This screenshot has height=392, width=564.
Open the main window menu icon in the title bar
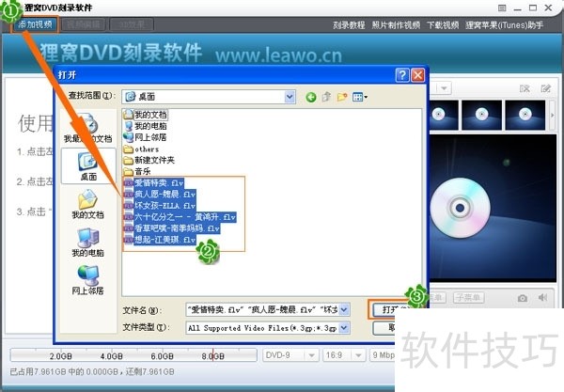point(502,8)
